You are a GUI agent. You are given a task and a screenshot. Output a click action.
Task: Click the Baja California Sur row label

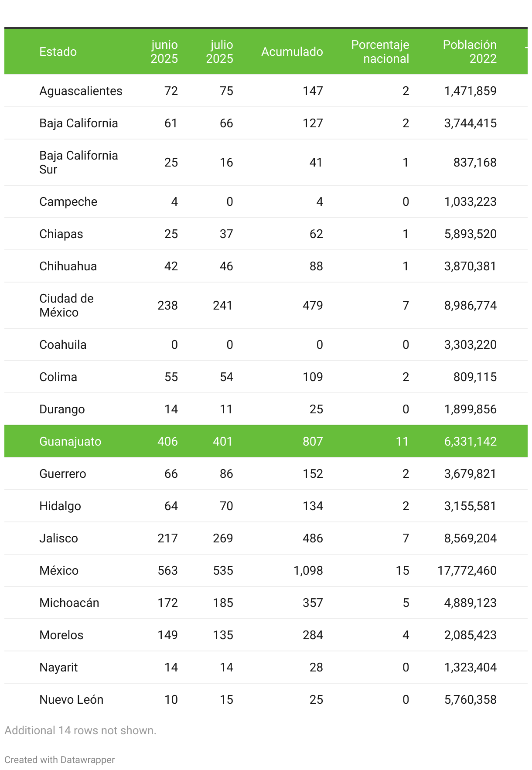coord(78,163)
